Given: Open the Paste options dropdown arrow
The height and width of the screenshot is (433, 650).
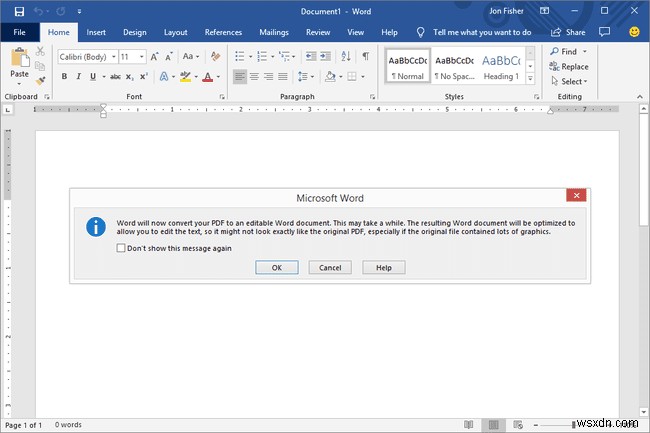Looking at the screenshot, I should pyautogui.click(x=19, y=84).
